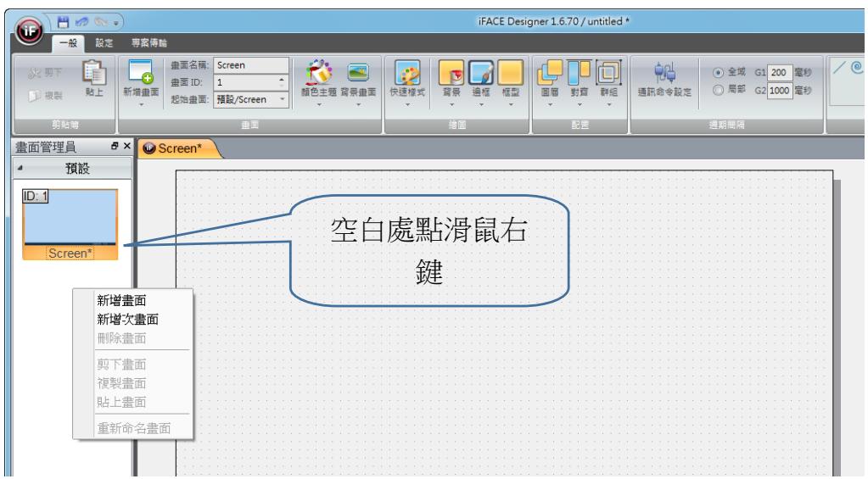Click the 群組 group icon
Viewport: 868px width, 479px height.
click(x=608, y=72)
